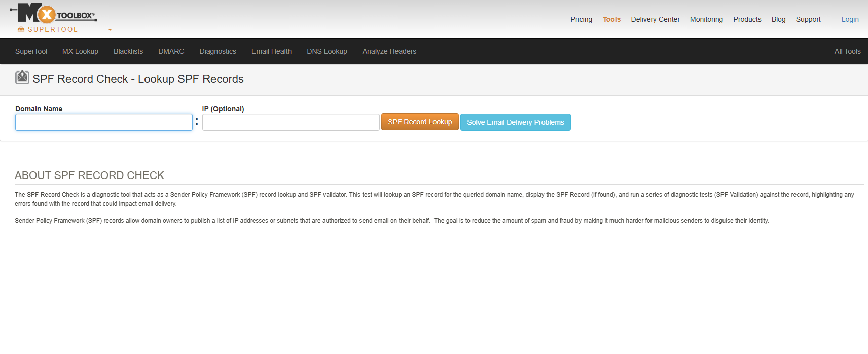
Task: Visit the Blog link
Action: tap(778, 19)
